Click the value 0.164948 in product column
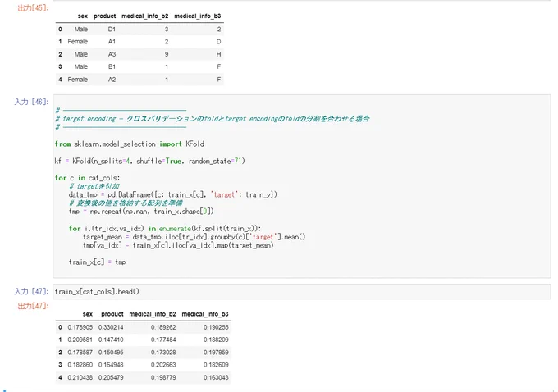 (111, 365)
